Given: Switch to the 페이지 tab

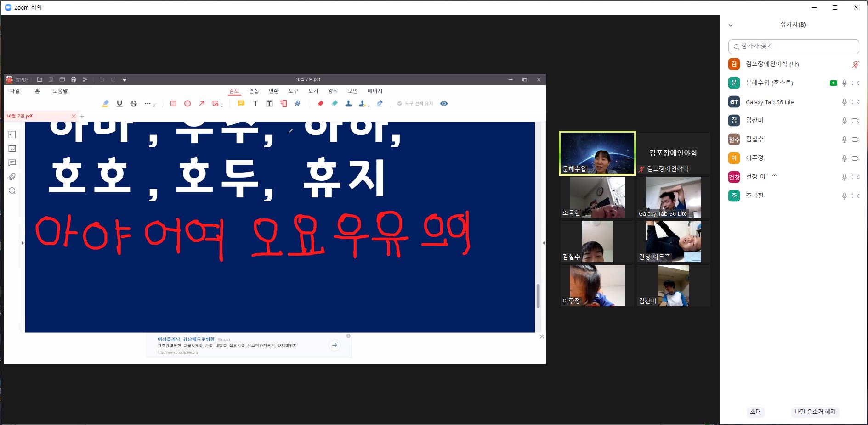Looking at the screenshot, I should 375,91.
